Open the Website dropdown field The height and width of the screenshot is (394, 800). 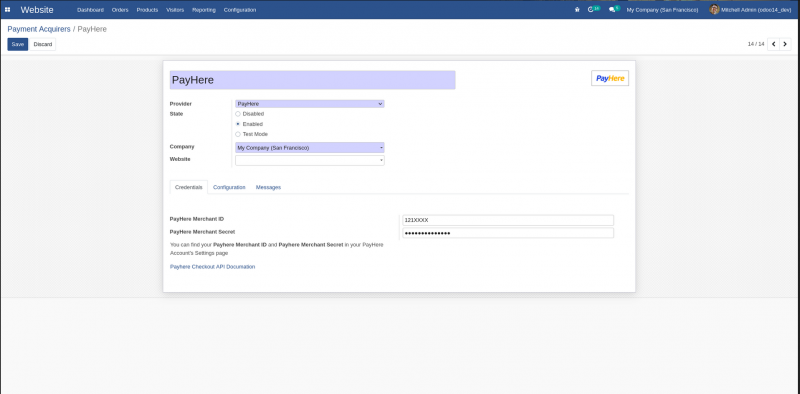tap(310, 160)
